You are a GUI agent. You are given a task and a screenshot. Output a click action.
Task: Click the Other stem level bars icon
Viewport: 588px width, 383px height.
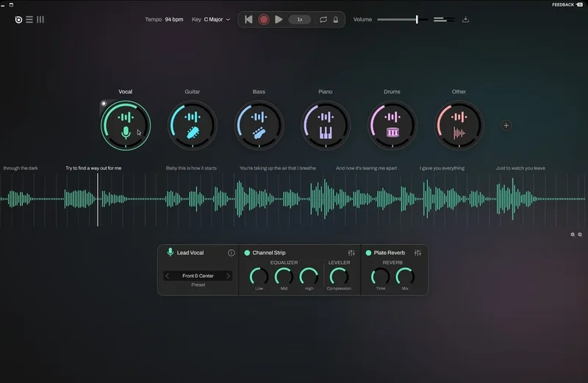tap(459, 117)
